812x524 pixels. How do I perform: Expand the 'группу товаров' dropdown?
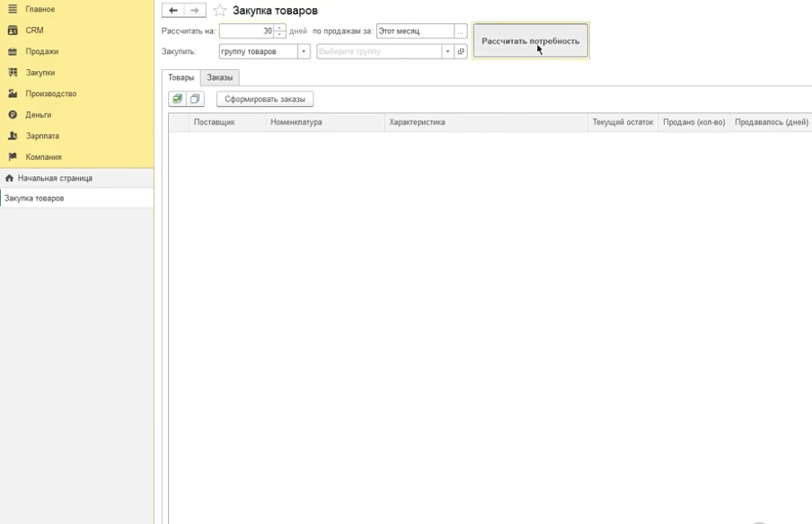point(304,51)
